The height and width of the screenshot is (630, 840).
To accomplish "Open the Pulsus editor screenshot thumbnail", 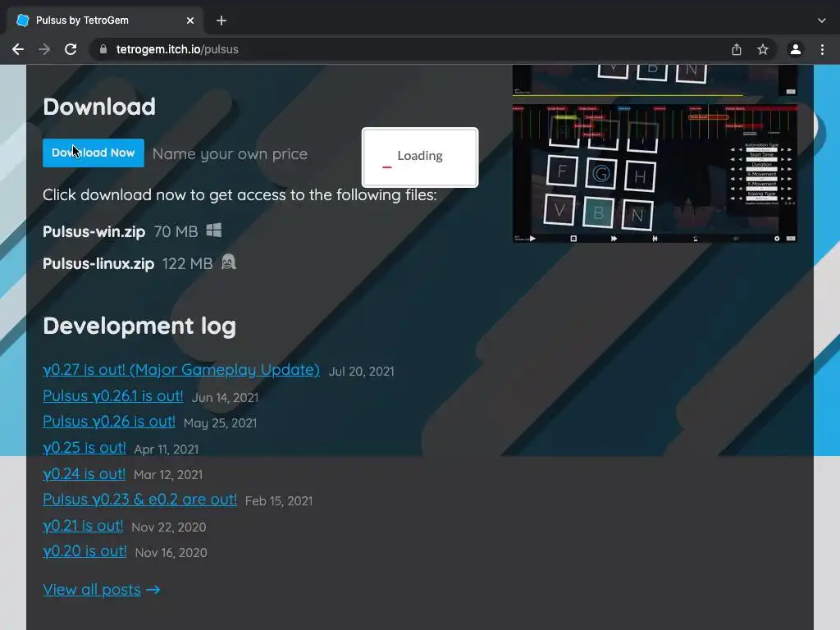I will pyautogui.click(x=655, y=174).
